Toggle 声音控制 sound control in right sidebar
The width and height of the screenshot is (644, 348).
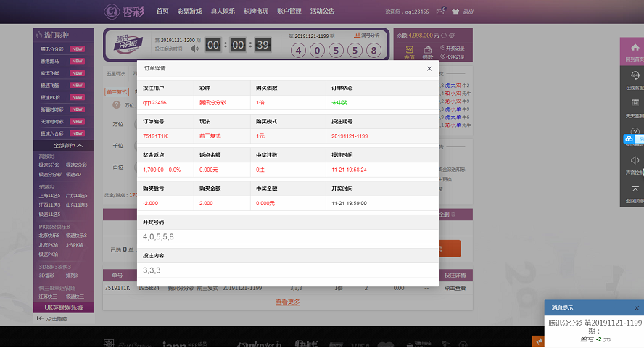point(635,164)
